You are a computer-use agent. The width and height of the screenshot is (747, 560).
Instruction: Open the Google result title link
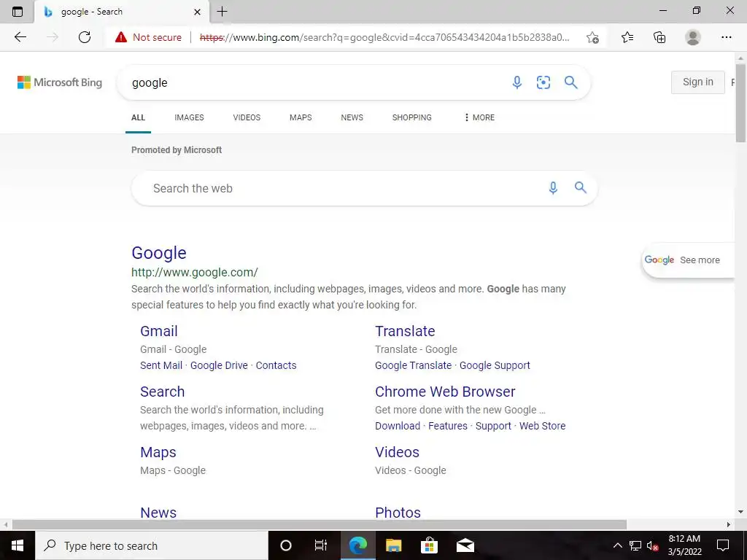point(158,253)
